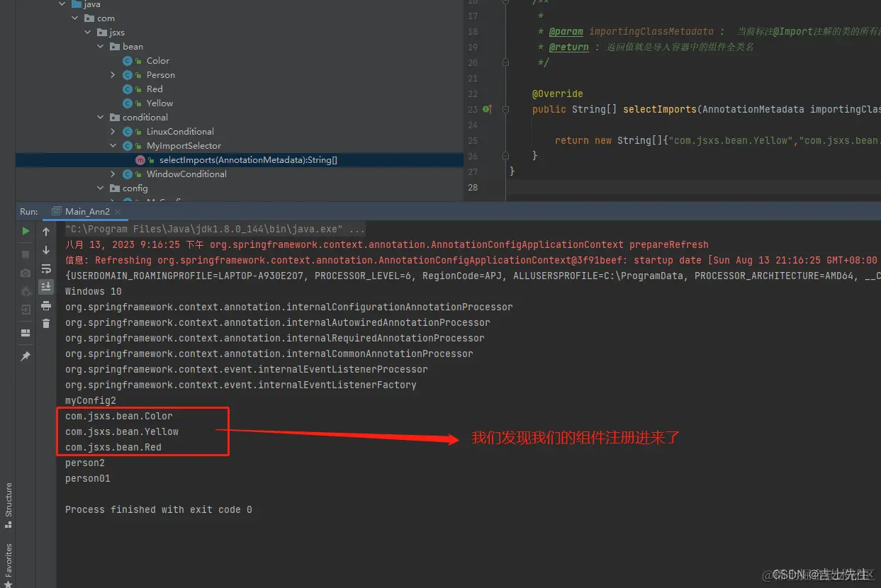Select WindowConditional in project tree
881x588 pixels.
tap(186, 174)
